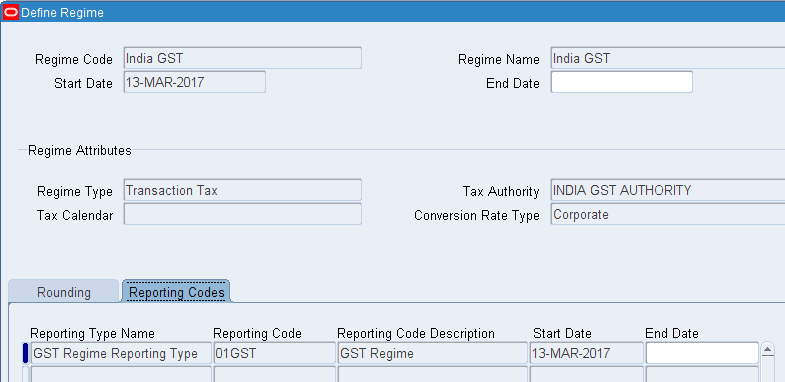Click the empty second Reporting Code Description cell
Image resolution: width=785 pixels, height=382 pixels.
pos(433,374)
